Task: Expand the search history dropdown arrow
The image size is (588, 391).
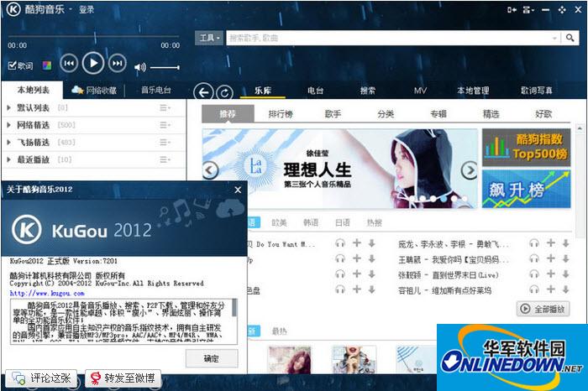Action: pyautogui.click(x=554, y=39)
